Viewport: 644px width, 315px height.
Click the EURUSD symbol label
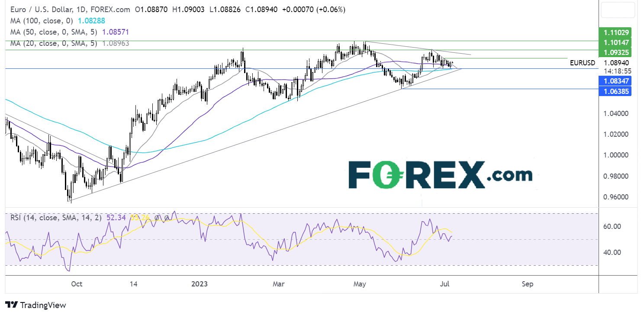click(x=582, y=63)
